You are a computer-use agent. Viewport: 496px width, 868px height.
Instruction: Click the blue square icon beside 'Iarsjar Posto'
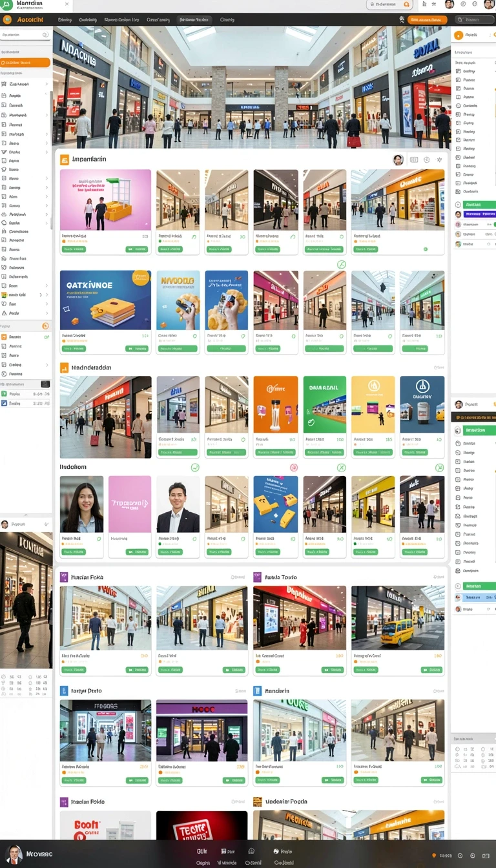[64, 690]
